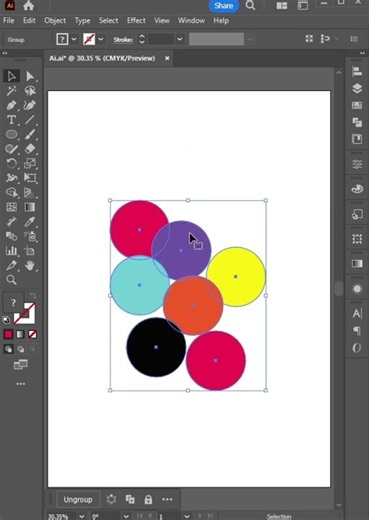Open the Object menu
Screen dimensions: 369x520
pos(55,21)
